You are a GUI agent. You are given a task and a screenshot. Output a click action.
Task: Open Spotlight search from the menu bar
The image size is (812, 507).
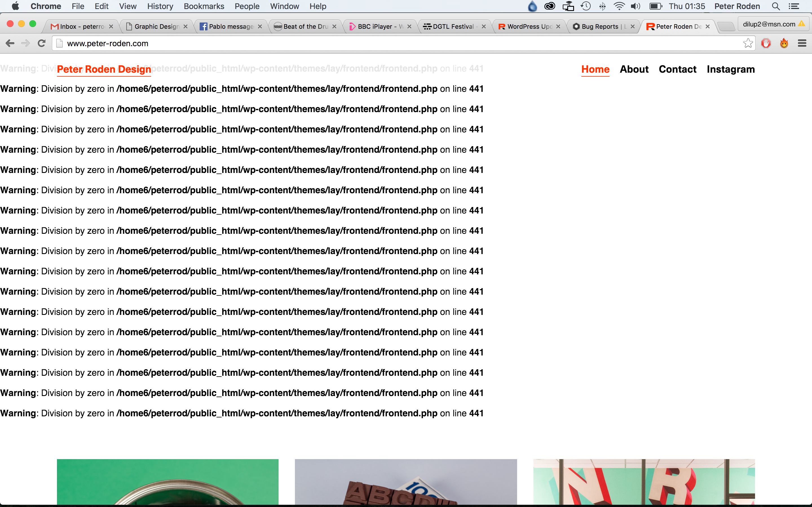pos(776,6)
